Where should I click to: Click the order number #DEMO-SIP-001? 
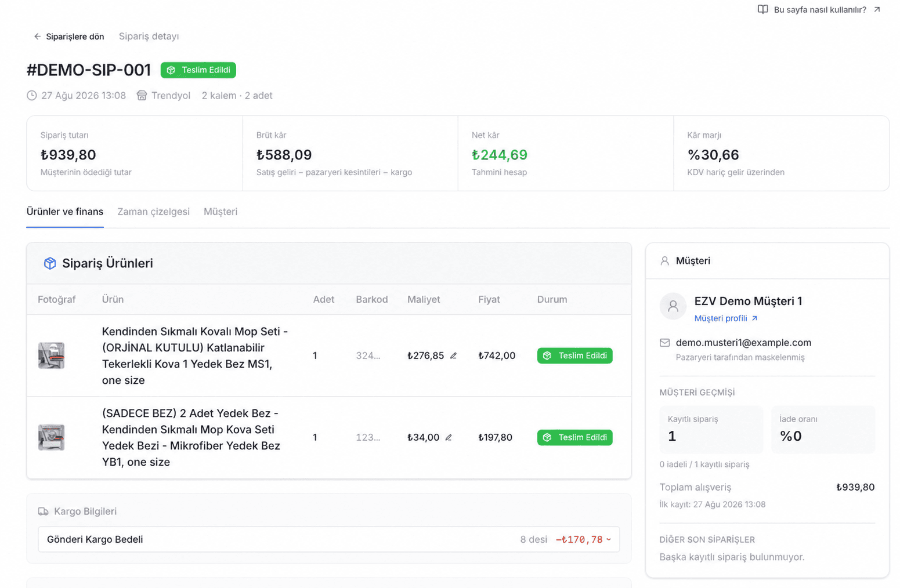[x=89, y=70]
